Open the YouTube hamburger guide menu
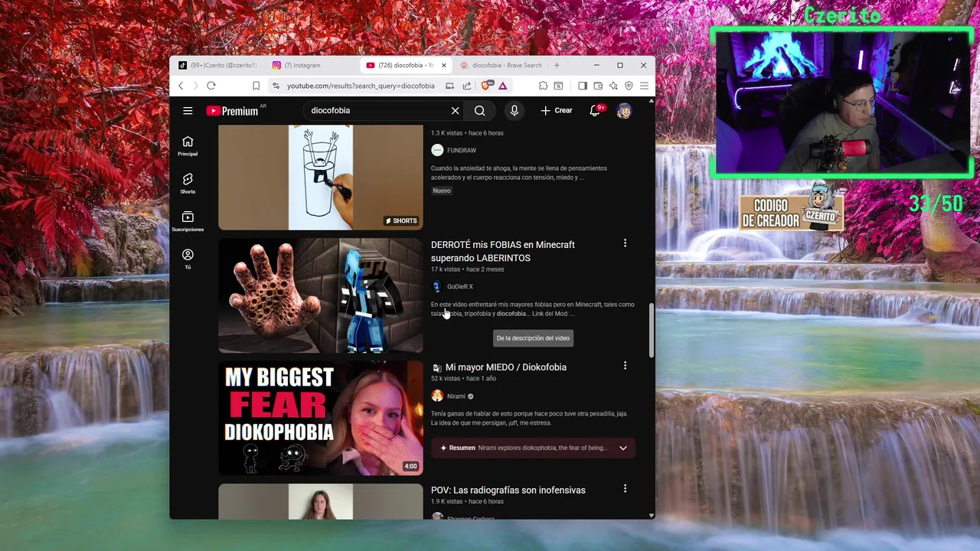Image resolution: width=980 pixels, height=551 pixels. click(188, 111)
